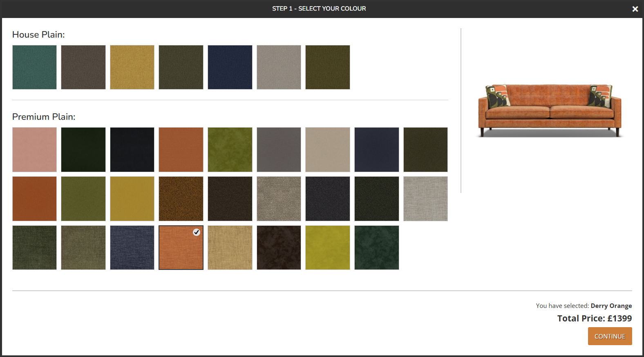Select the dark emerald green velvet swatch
This screenshot has width=644, height=357.
click(x=376, y=247)
